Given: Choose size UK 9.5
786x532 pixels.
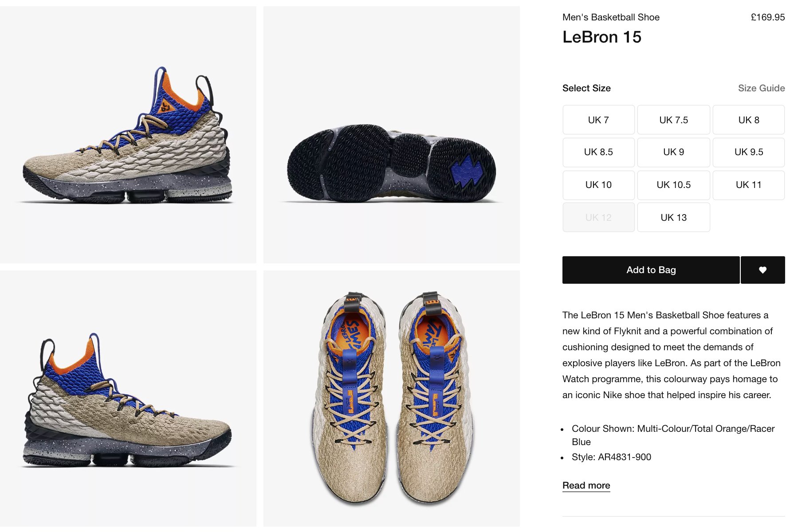Looking at the screenshot, I should click(749, 152).
